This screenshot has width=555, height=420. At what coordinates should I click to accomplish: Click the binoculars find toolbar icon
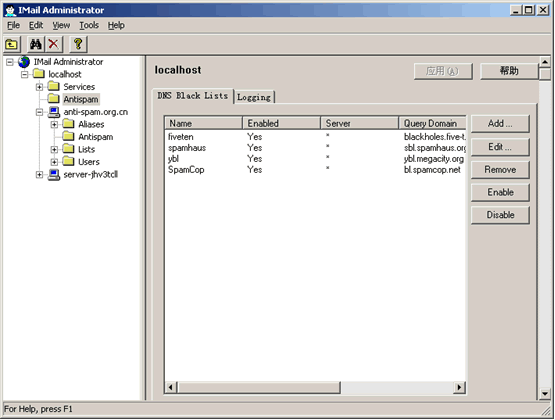coord(36,45)
